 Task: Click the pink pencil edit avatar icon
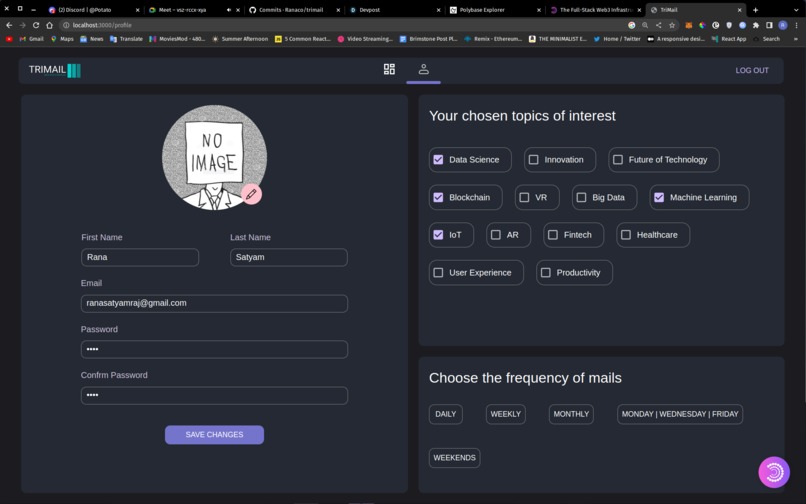click(x=251, y=194)
